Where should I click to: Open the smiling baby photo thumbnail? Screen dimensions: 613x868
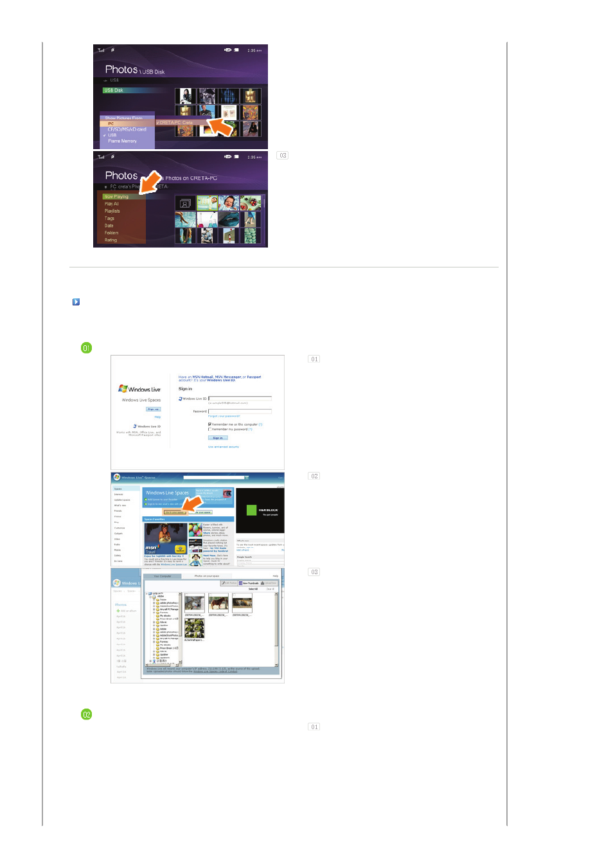(229, 203)
